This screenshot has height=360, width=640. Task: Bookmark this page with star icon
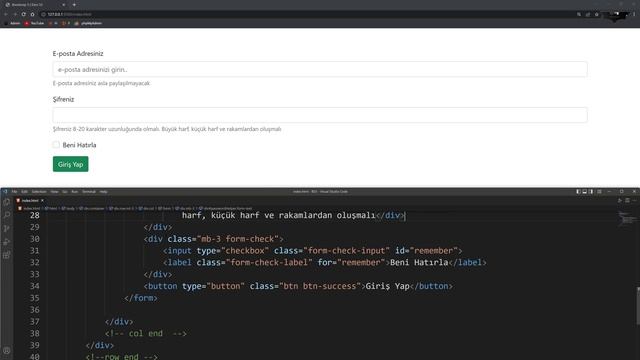tap(597, 14)
